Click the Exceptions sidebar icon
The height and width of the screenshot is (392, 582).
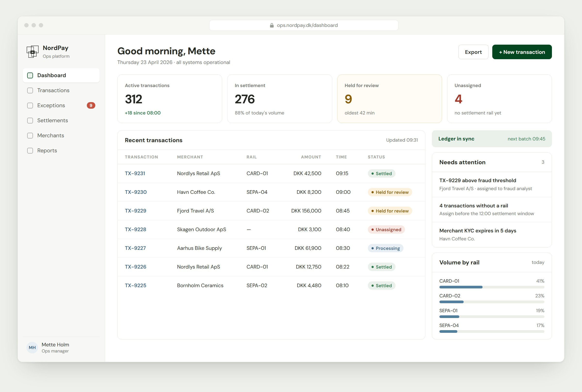coord(30,105)
